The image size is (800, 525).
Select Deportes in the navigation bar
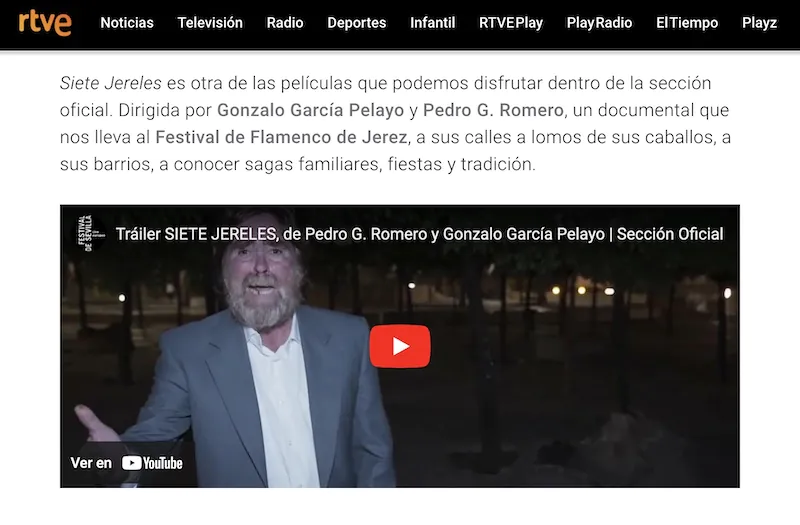357,23
